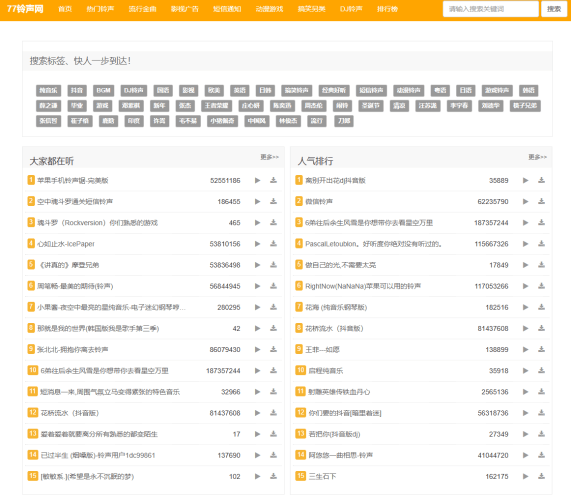Image resolution: width=571 pixels, height=500 pixels.
Task: Open the 首页 nav item
Action: click(65, 9)
